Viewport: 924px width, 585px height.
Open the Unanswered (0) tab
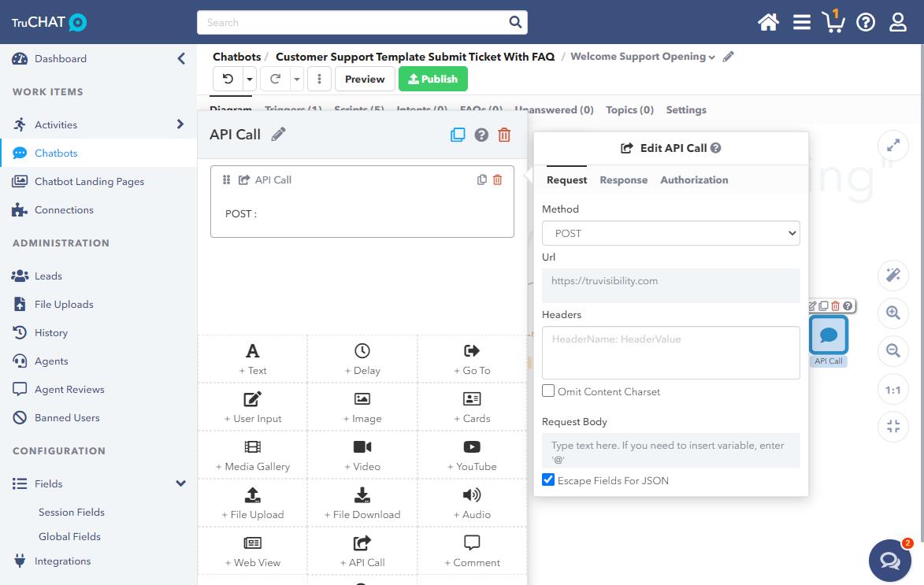(554, 109)
